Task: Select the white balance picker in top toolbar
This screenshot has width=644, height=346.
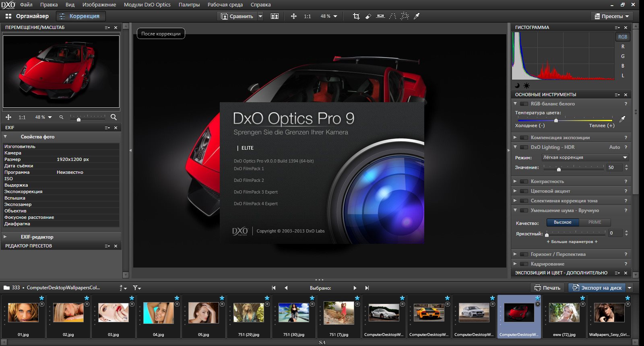Action: click(417, 16)
